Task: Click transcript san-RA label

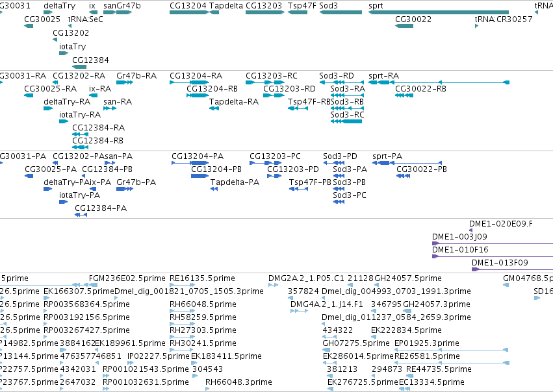Action: 118,102
